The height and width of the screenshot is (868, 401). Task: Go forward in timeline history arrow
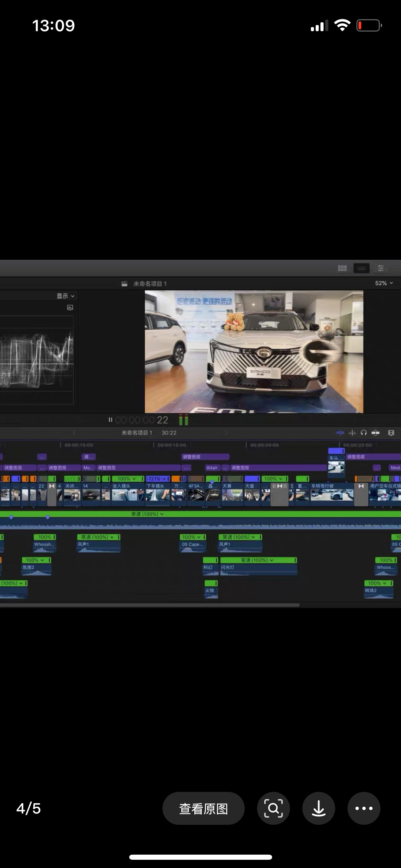226,433
